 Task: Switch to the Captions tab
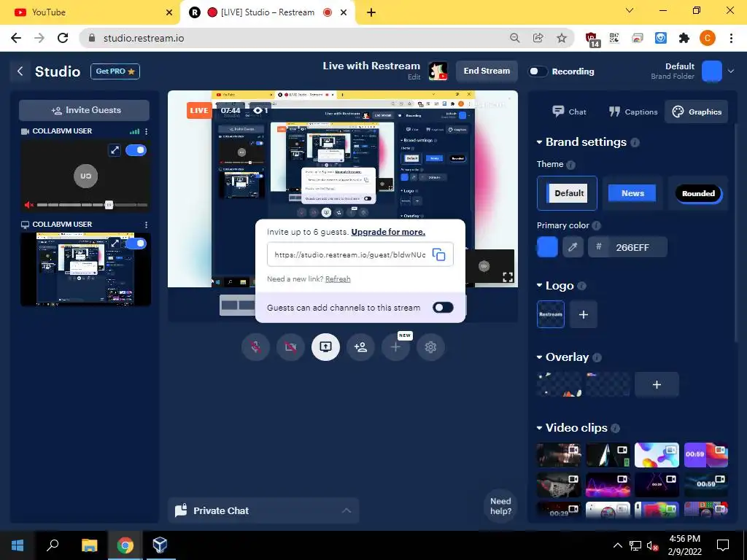[633, 112]
